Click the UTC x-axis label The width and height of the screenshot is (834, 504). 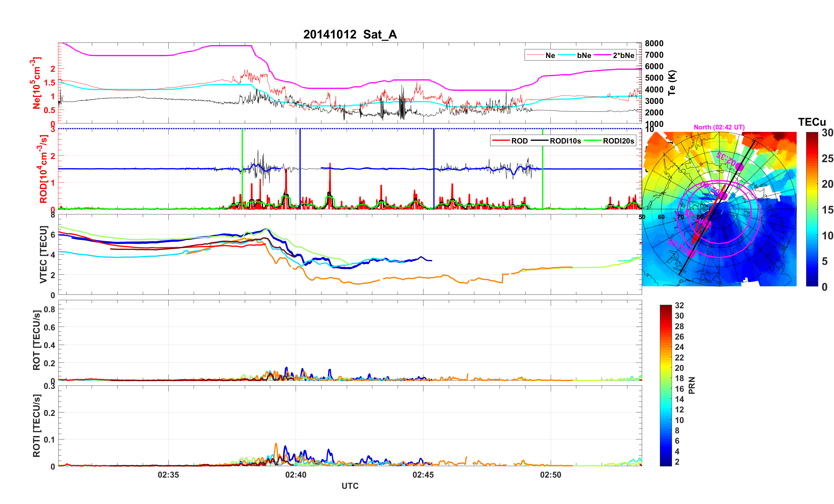tap(350, 486)
